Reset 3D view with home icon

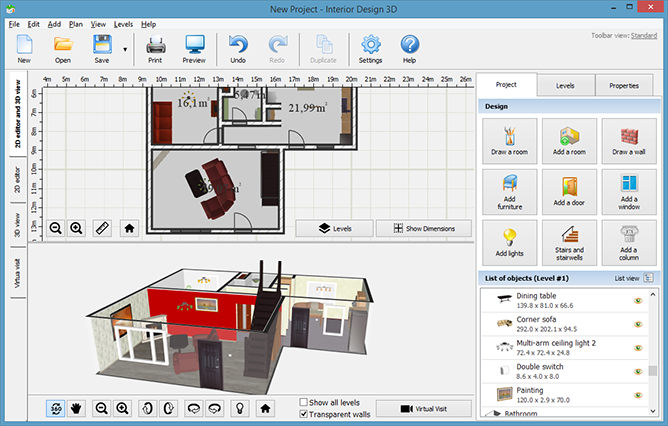point(265,409)
